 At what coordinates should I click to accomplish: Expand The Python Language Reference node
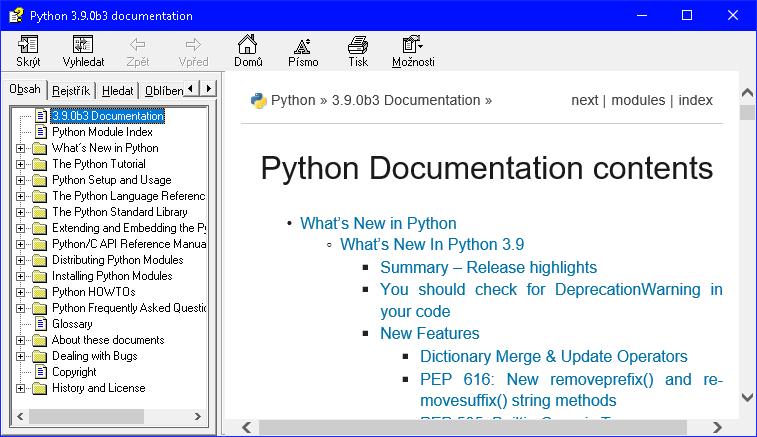(20, 196)
